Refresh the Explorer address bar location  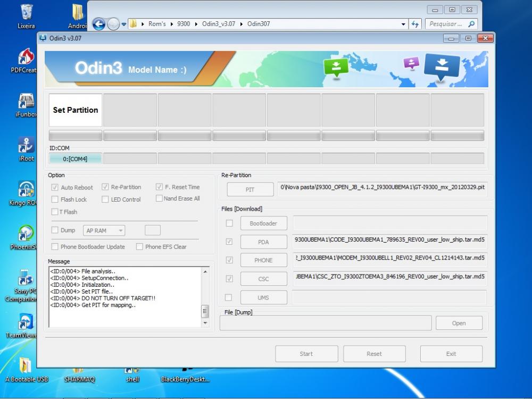(x=415, y=24)
